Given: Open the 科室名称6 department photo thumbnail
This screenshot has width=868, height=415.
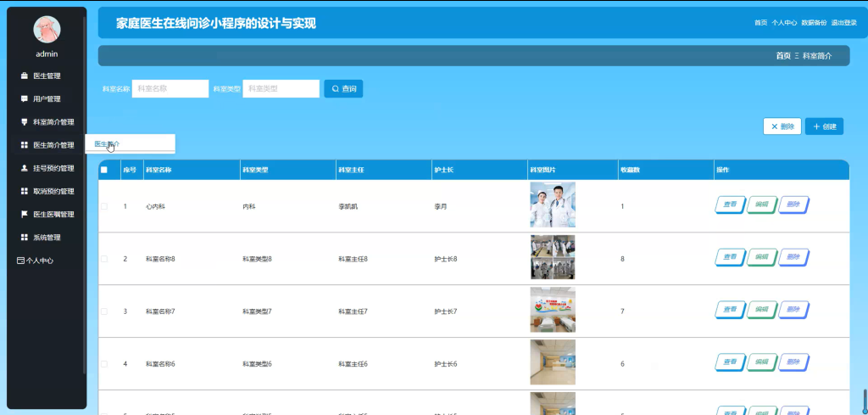Looking at the screenshot, I should 553,362.
